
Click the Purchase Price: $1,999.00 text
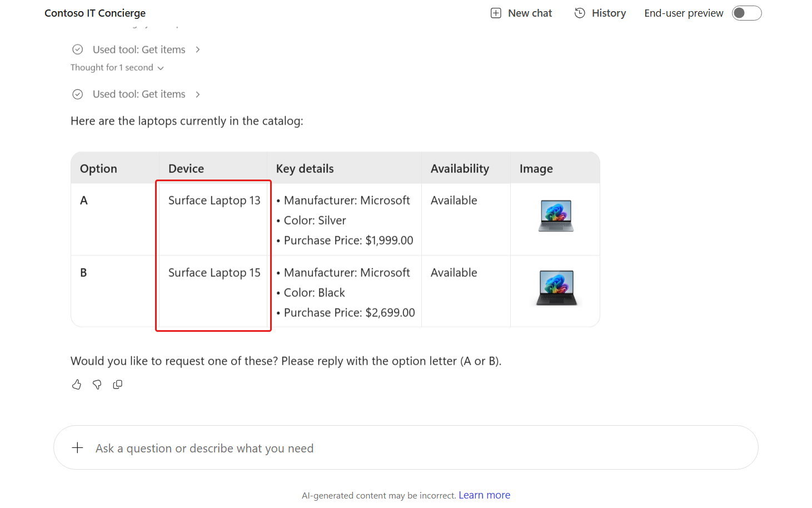coord(348,241)
